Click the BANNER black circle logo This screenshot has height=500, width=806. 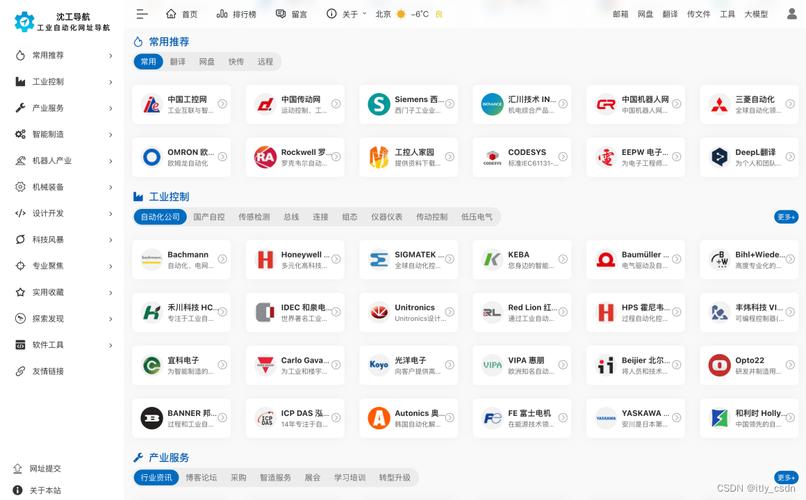click(151, 418)
